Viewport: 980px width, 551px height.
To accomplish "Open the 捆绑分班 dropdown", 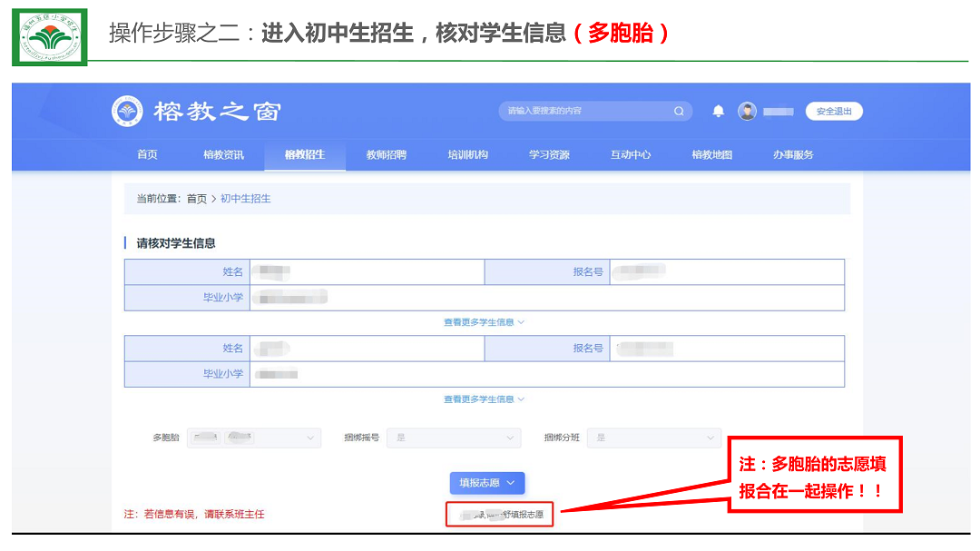I will pos(653,438).
